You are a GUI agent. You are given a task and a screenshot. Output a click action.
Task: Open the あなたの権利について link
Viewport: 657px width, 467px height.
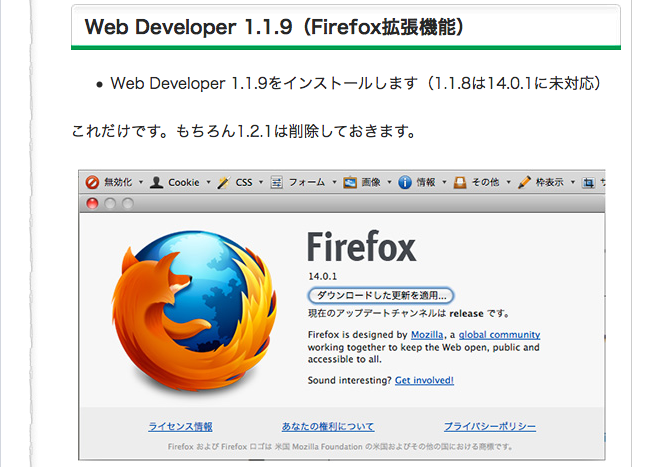point(328,426)
